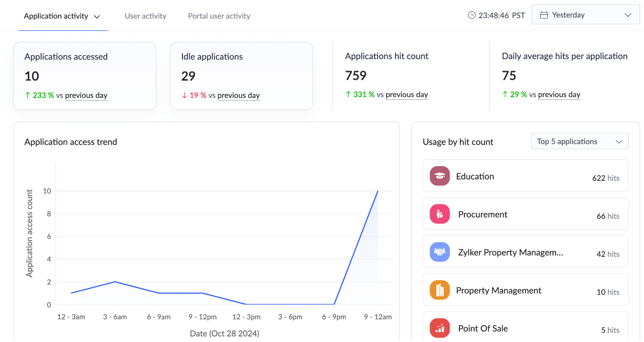Click previous day link under Idle applications

pos(238,95)
